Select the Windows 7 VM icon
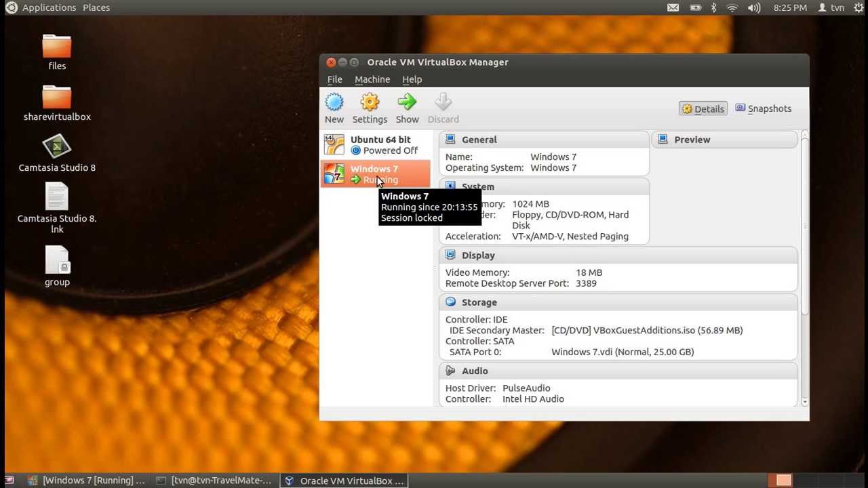Viewport: 868px width, 488px height. point(334,174)
